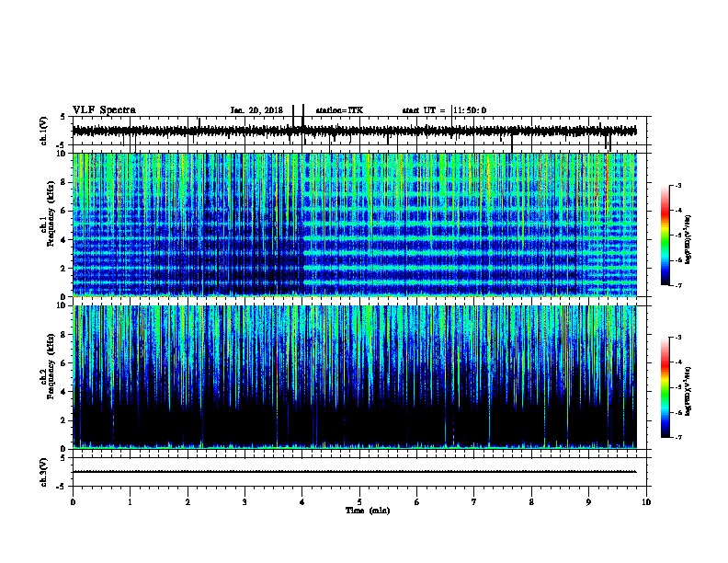Click the station=ITK label
The image size is (728, 563).
(339, 110)
